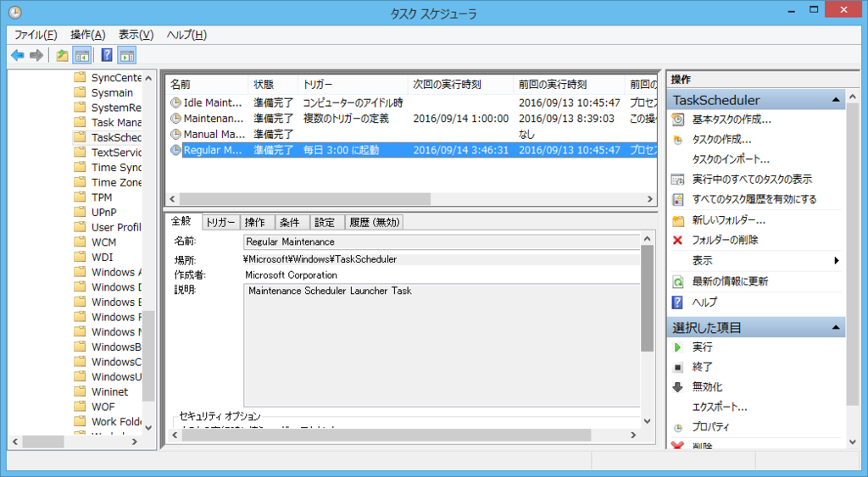Select the Sysmain folder in tree

pyautogui.click(x=113, y=92)
